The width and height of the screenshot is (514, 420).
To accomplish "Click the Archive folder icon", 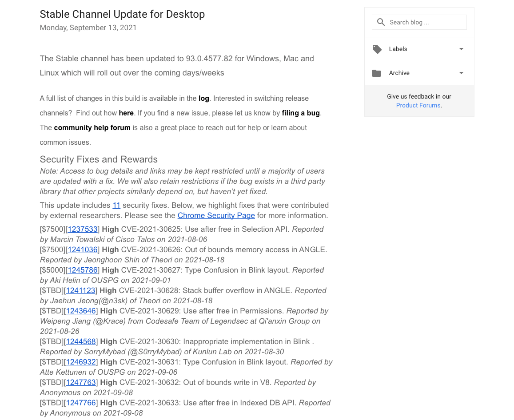I will click(377, 73).
